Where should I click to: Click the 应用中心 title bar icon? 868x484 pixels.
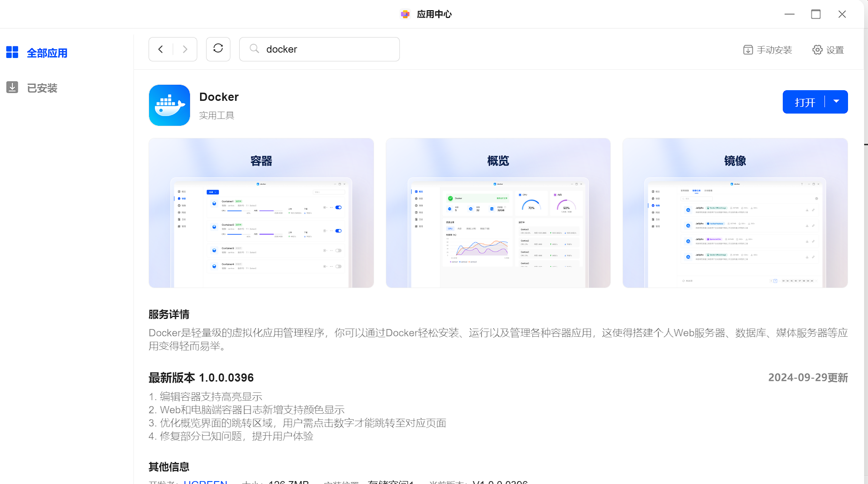point(405,14)
